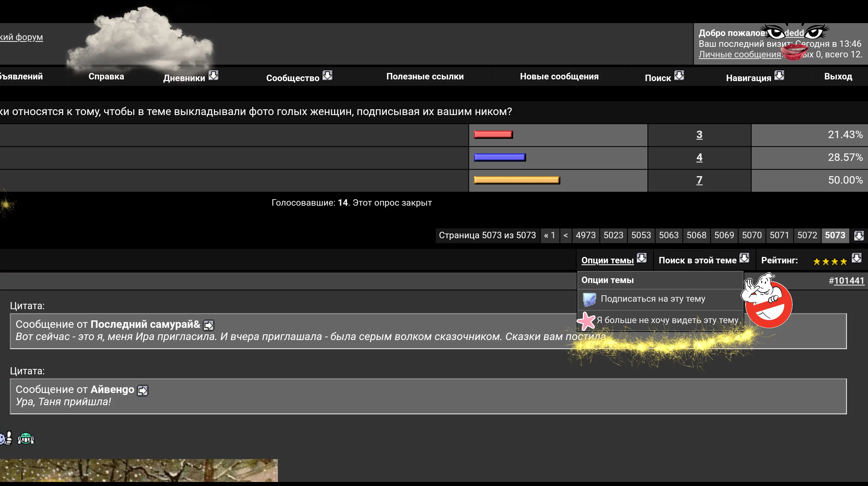This screenshot has width=868, height=486.
Task: Click the yellow rating stars
Action: pos(830,261)
